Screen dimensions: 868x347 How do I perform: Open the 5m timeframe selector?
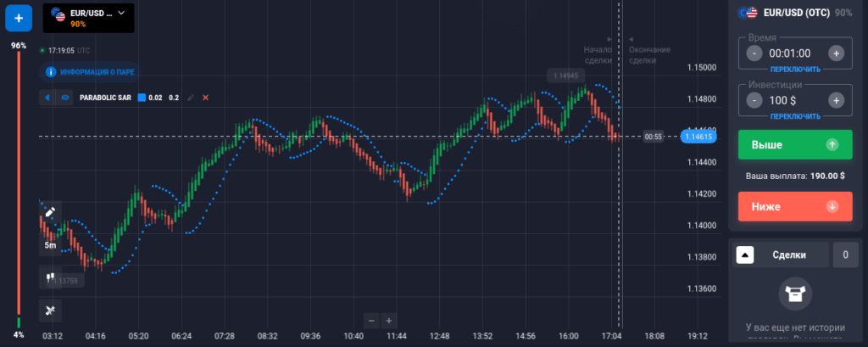pos(50,245)
